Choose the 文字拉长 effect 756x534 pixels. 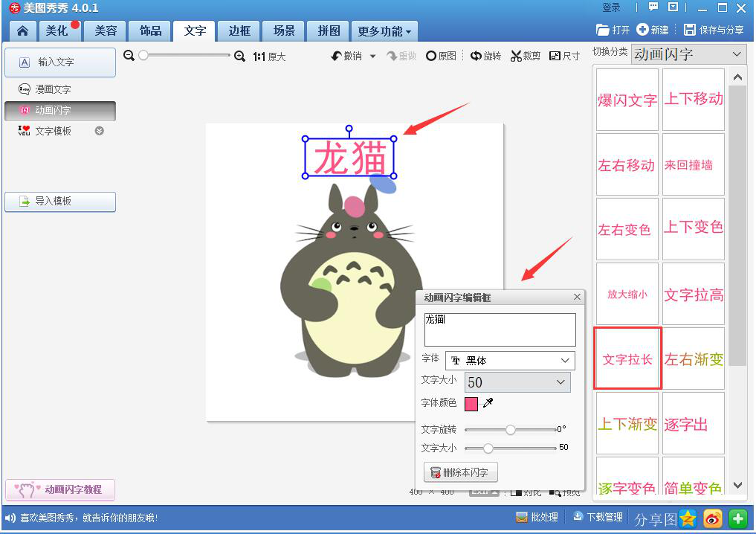[x=627, y=359]
